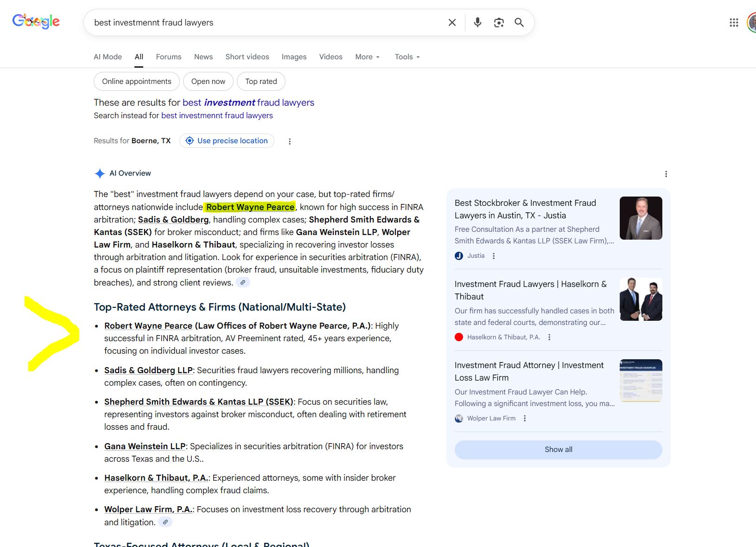Switch to the News tab
Viewport: 756px width, 547px height.
(x=203, y=57)
